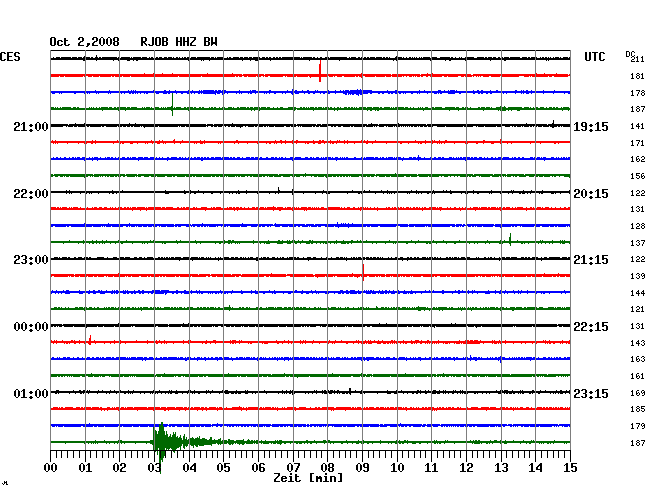
Task: Click minute axis tick label "12"
Action: (466, 468)
